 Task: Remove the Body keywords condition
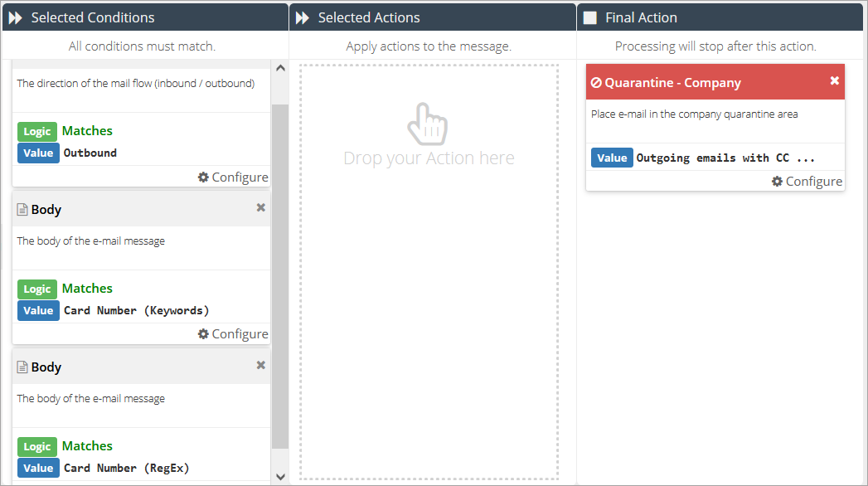260,207
